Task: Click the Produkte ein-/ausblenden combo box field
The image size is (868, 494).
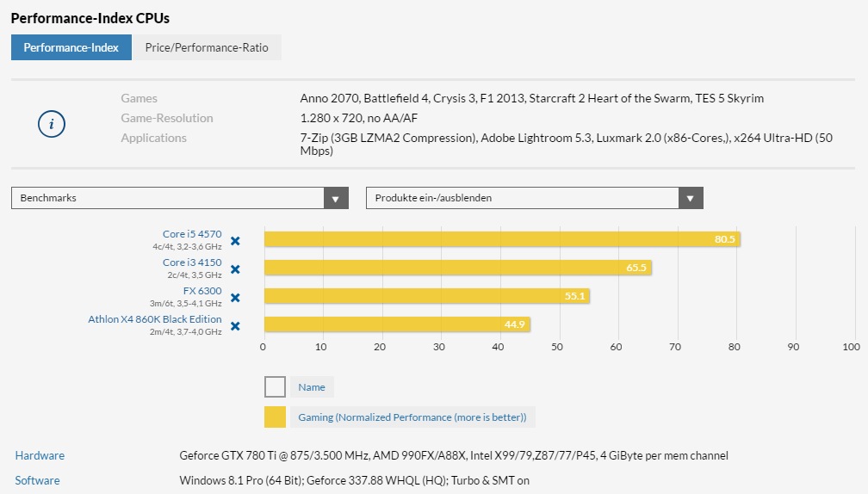Action: pyautogui.click(x=535, y=198)
